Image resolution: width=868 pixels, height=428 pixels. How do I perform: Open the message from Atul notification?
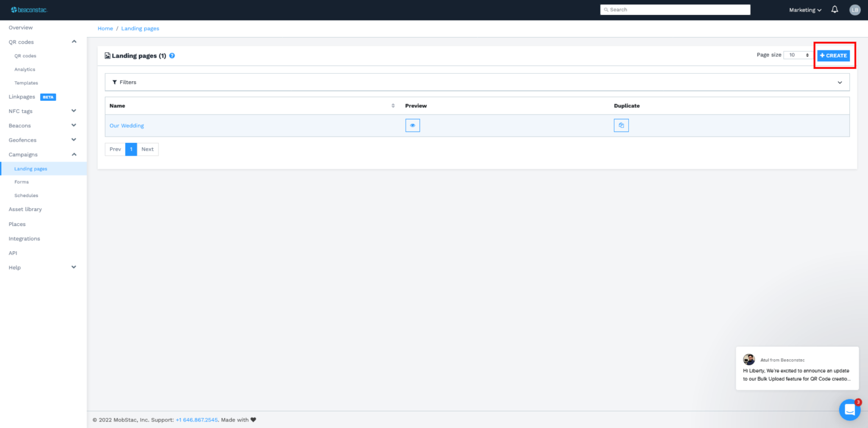click(797, 368)
